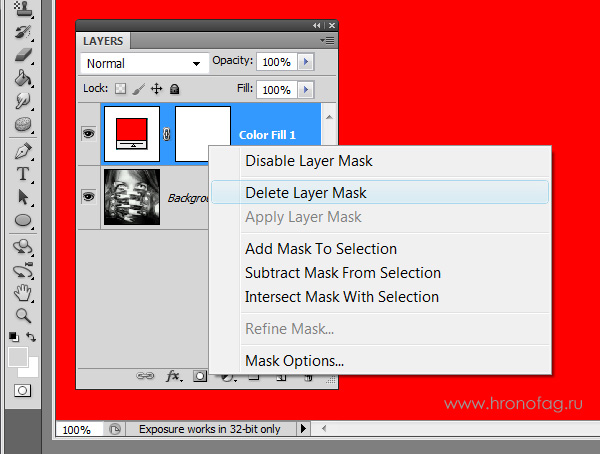This screenshot has height=454, width=600.
Task: Switch to the LAYERS tab
Action: [x=103, y=41]
